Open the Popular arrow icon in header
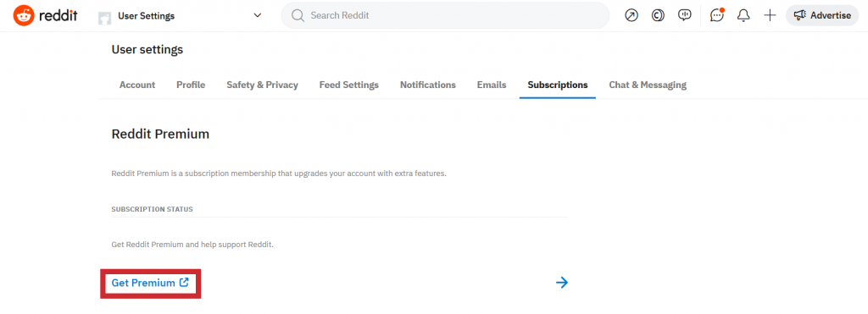Screen dimensions: 868x314 tap(631, 15)
